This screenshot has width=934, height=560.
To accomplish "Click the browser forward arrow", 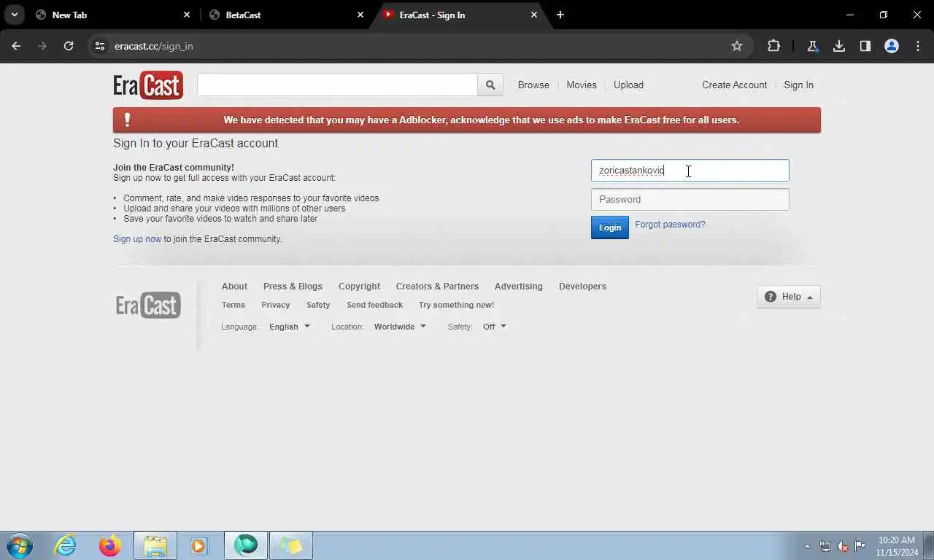I will 42,46.
